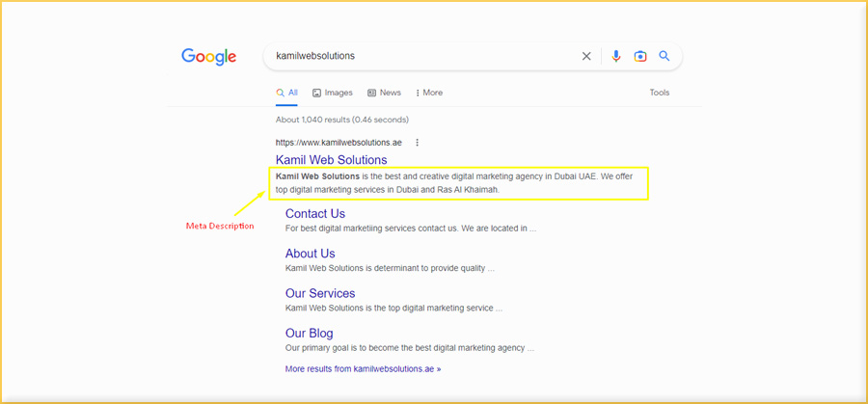Open the Tools filter options

tap(660, 93)
